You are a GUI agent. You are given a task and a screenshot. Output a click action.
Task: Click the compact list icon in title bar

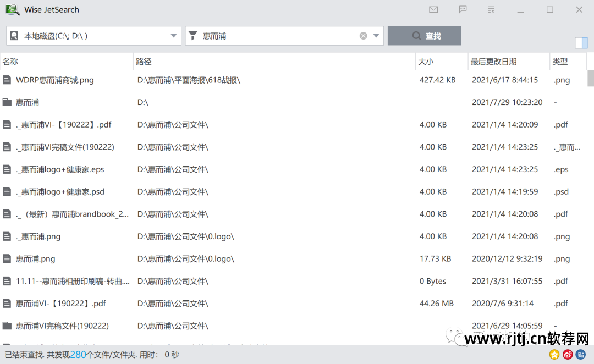pos(491,9)
